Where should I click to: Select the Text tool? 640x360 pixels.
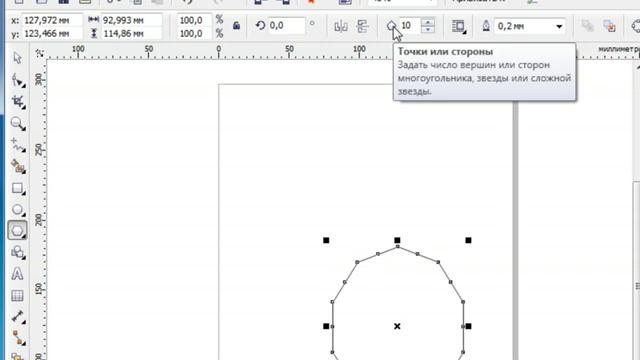pos(17,273)
